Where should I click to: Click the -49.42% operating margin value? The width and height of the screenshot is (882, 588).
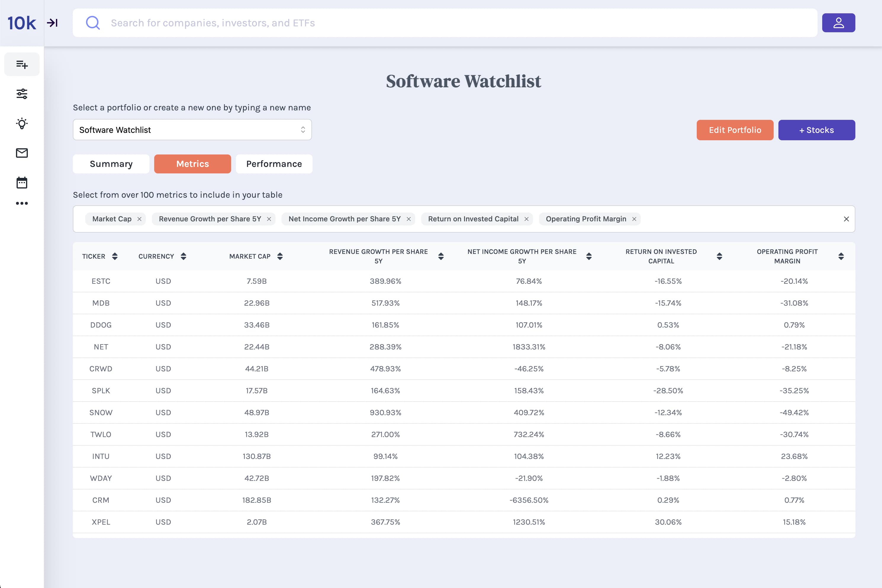[794, 413]
